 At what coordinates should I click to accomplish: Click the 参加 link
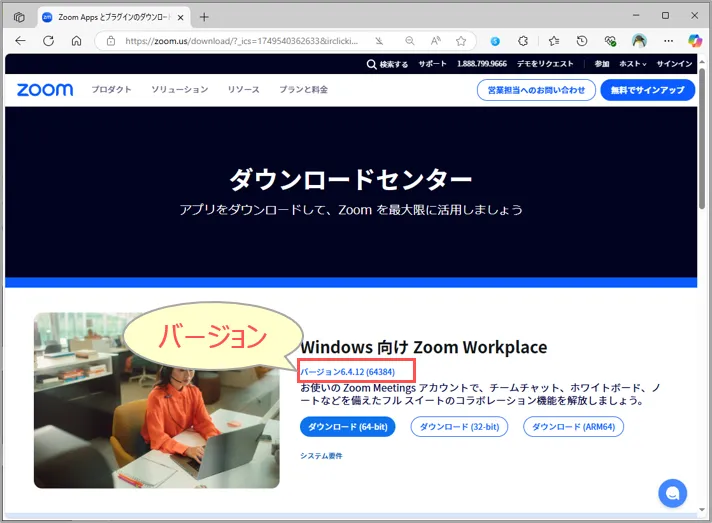[602, 64]
